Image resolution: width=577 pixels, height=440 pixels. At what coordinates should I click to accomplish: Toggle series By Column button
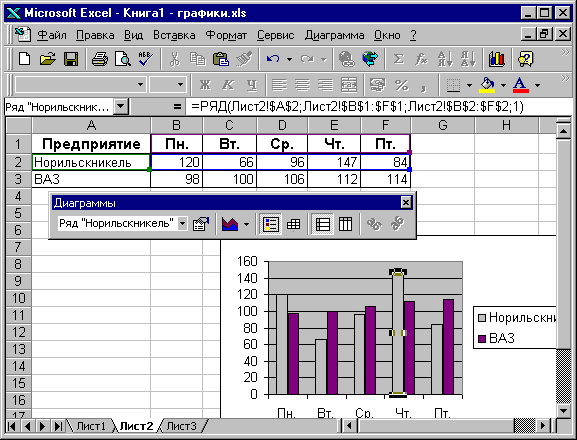[x=345, y=224]
